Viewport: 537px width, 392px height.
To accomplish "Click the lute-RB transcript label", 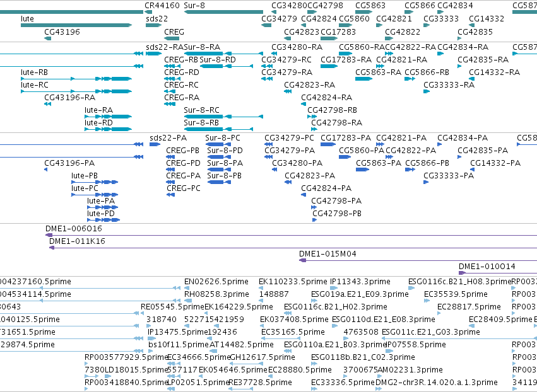I will [x=34, y=72].
